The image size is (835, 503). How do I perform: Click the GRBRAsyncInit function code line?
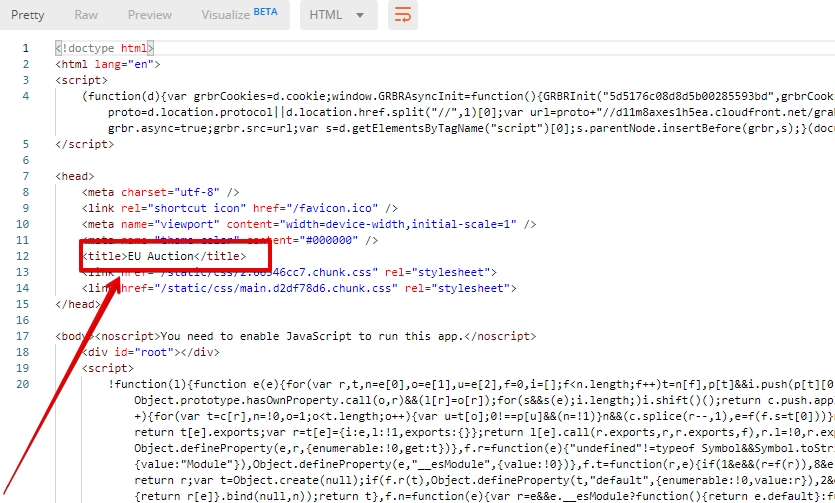click(x=458, y=96)
